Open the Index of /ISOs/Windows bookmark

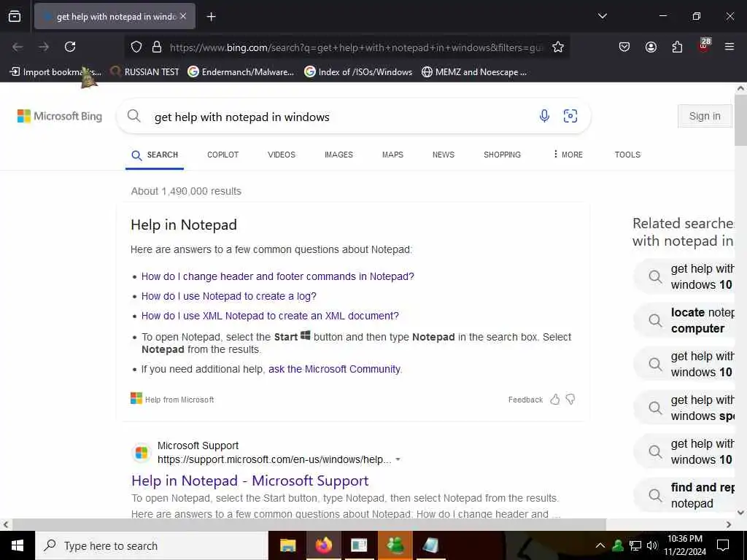click(x=358, y=72)
